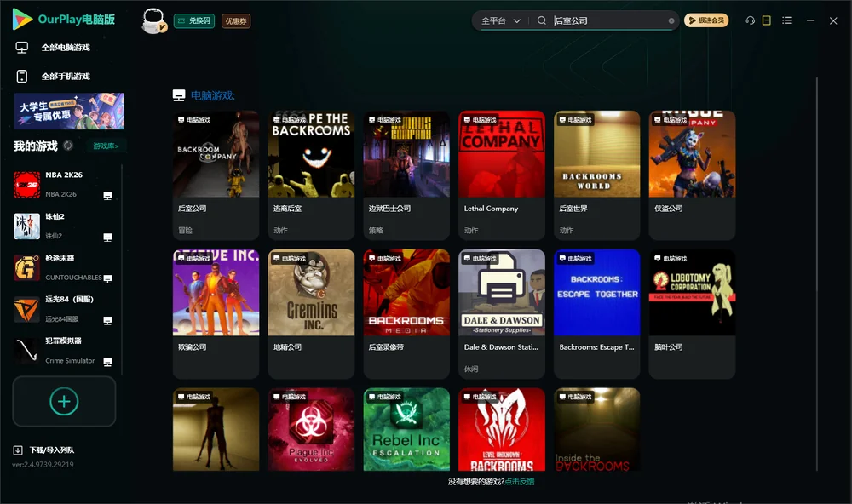The height and width of the screenshot is (504, 852).
Task: Open the Backrooms: Escape Together card
Action: point(596,313)
